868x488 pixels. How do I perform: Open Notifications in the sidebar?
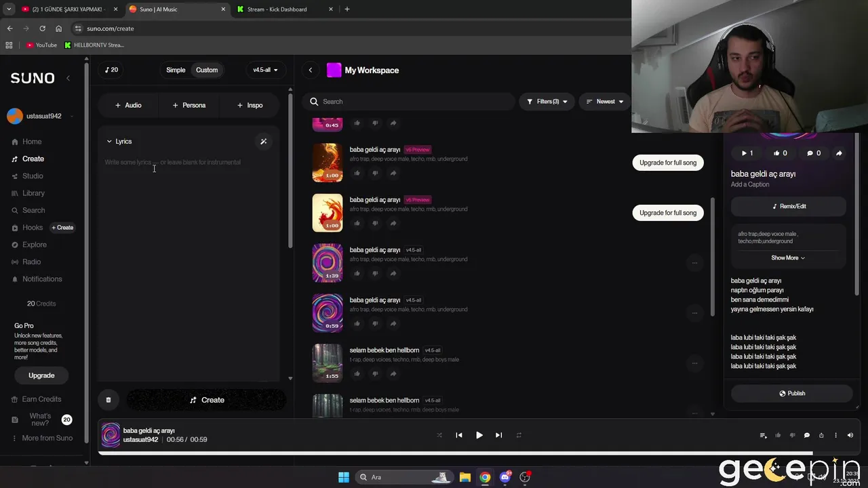click(x=37, y=279)
